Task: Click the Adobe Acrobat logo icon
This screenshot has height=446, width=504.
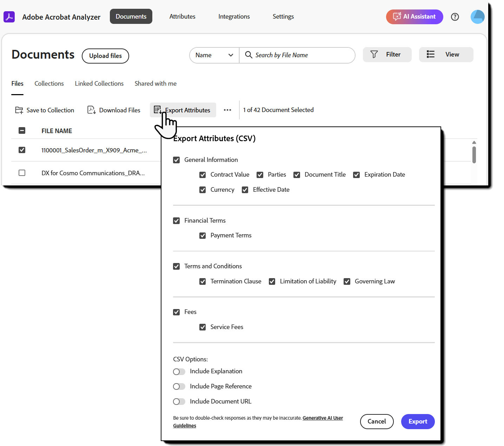Action: tap(9, 17)
